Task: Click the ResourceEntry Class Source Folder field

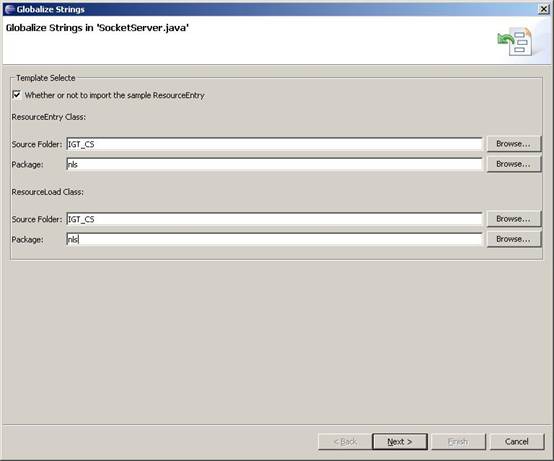Action: [274, 144]
